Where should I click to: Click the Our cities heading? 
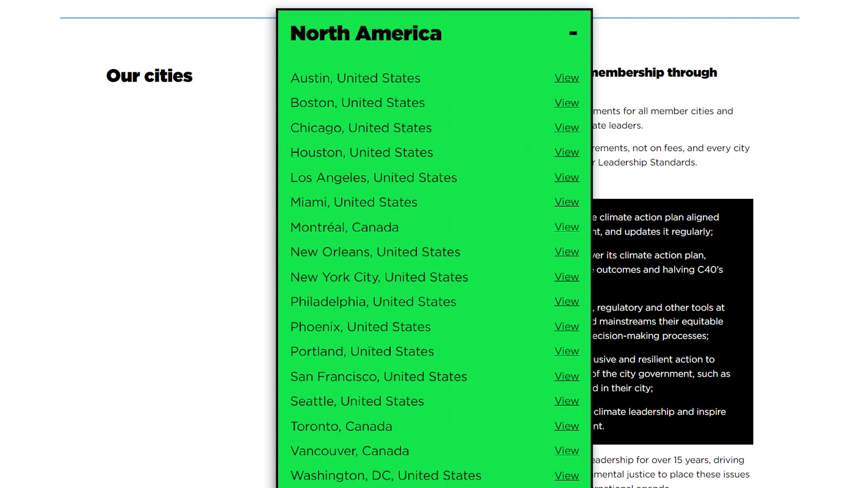[x=149, y=75]
